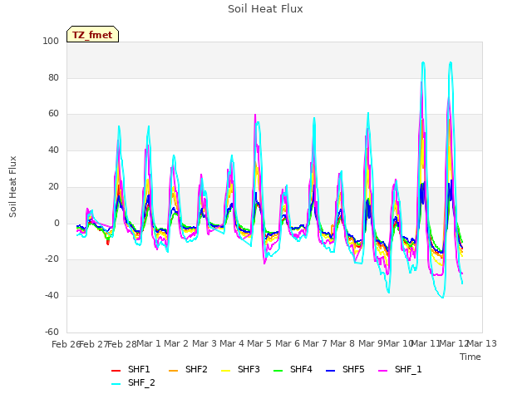This screenshot has height=399, width=532.
Task: Click the magenta SHF_1 legend color marker
Action: (382, 371)
